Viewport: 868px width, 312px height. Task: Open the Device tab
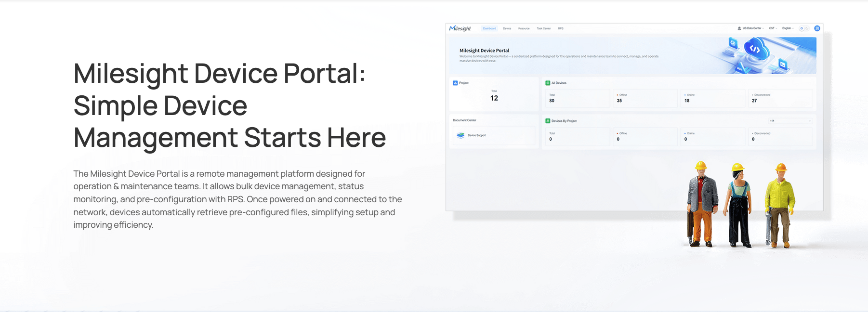point(507,28)
